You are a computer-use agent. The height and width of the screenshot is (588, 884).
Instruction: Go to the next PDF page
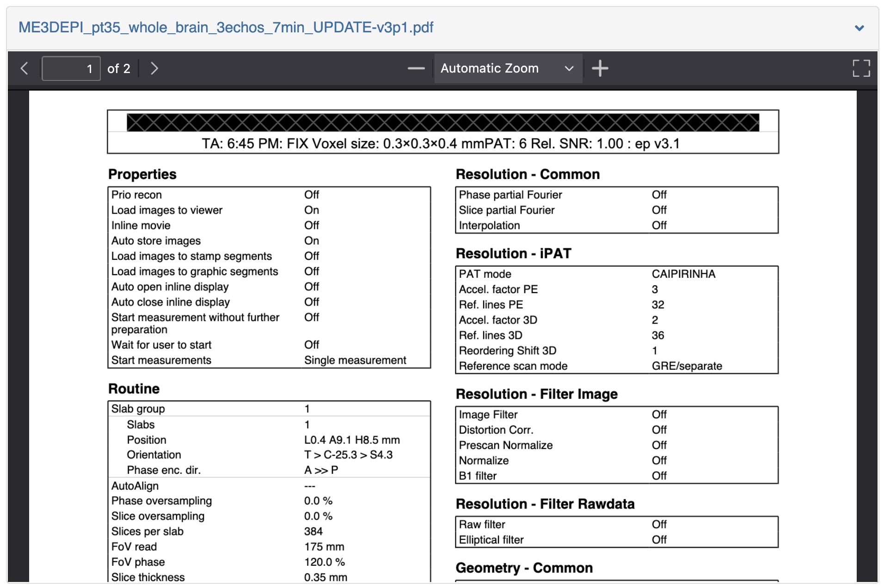[154, 68]
